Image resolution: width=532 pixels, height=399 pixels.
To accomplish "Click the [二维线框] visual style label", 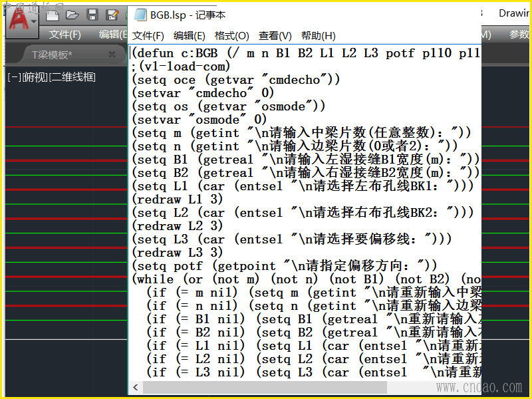I will click(72, 78).
